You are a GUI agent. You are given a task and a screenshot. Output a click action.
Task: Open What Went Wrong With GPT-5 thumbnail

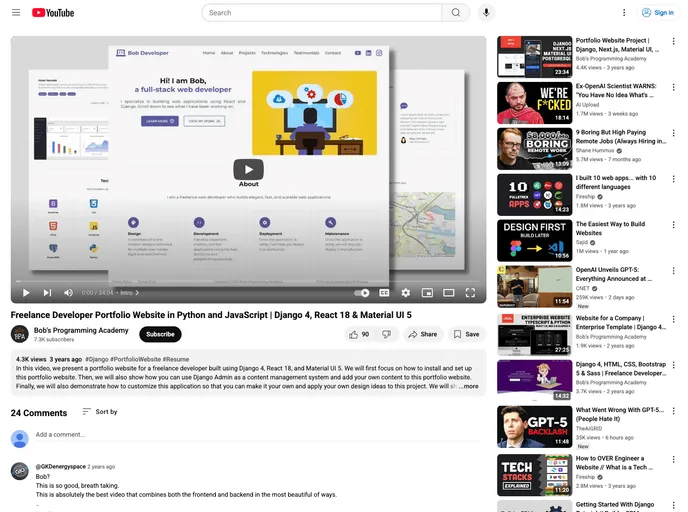[x=534, y=426]
